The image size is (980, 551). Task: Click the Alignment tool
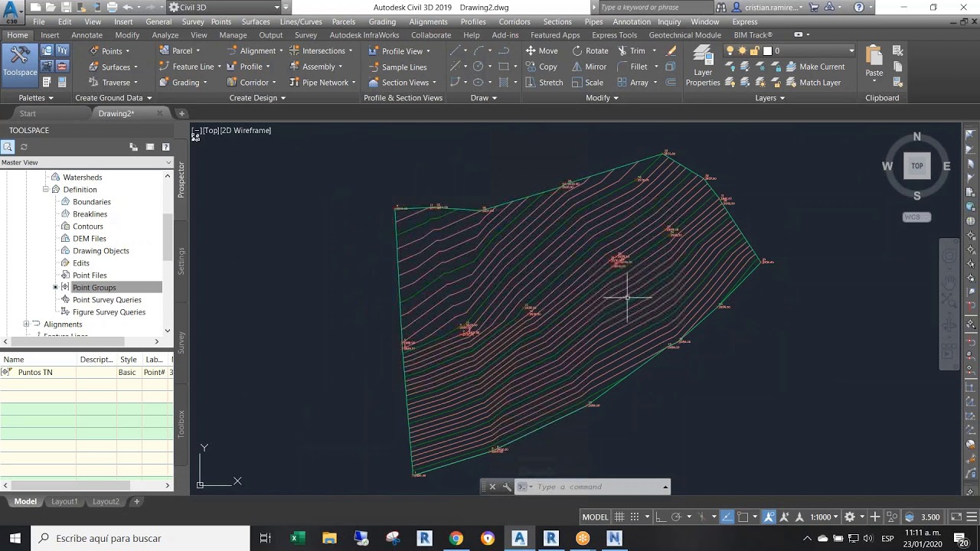tap(255, 51)
